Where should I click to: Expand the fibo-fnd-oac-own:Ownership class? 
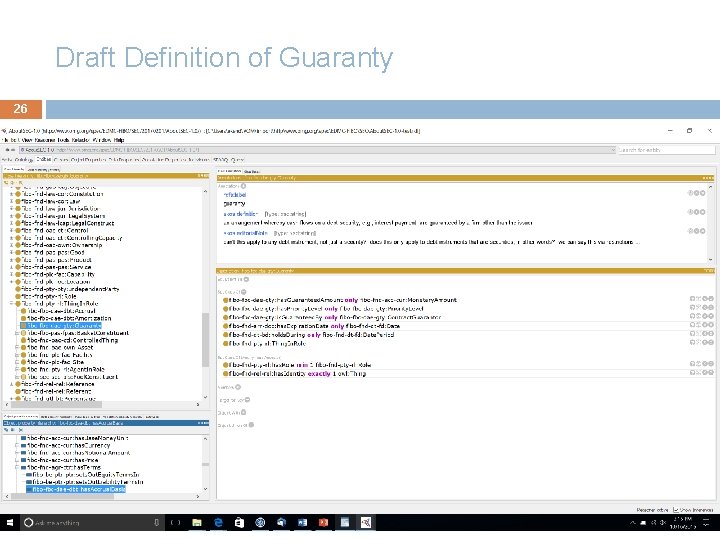pyautogui.click(x=12, y=245)
